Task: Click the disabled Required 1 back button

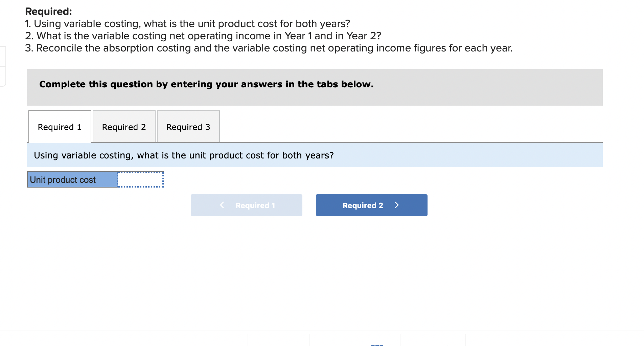Action: (246, 205)
